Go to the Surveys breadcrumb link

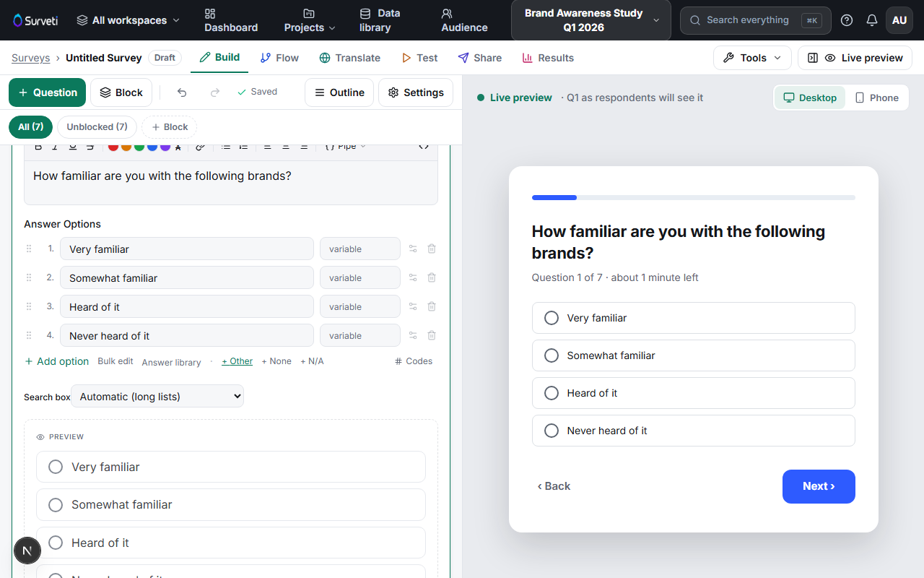tap(31, 58)
